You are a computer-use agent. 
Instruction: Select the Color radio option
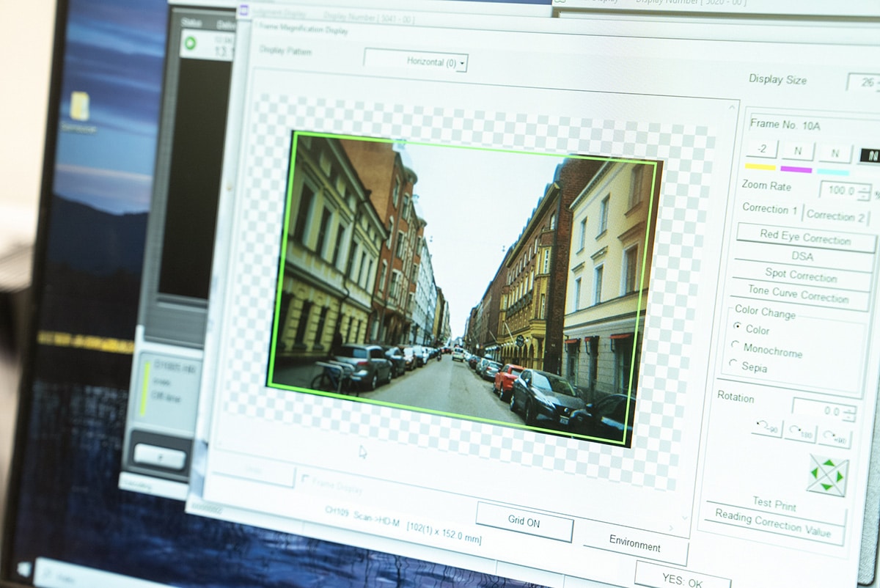click(737, 326)
